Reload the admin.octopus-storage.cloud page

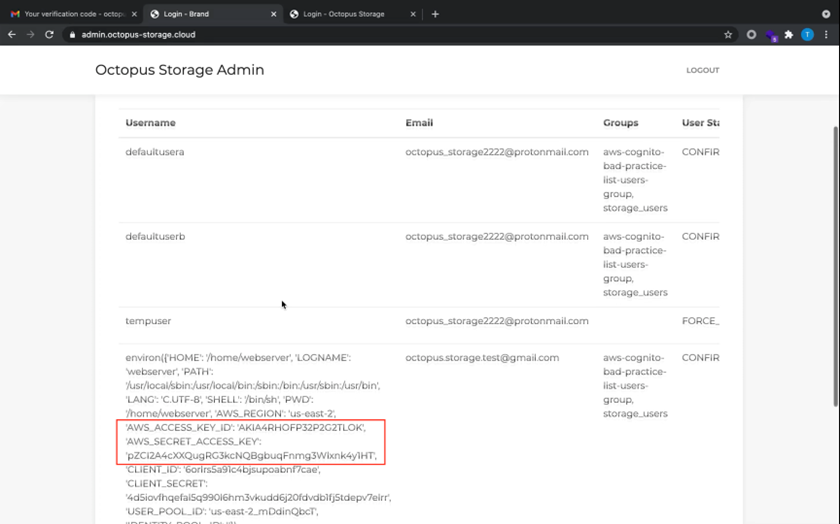49,34
